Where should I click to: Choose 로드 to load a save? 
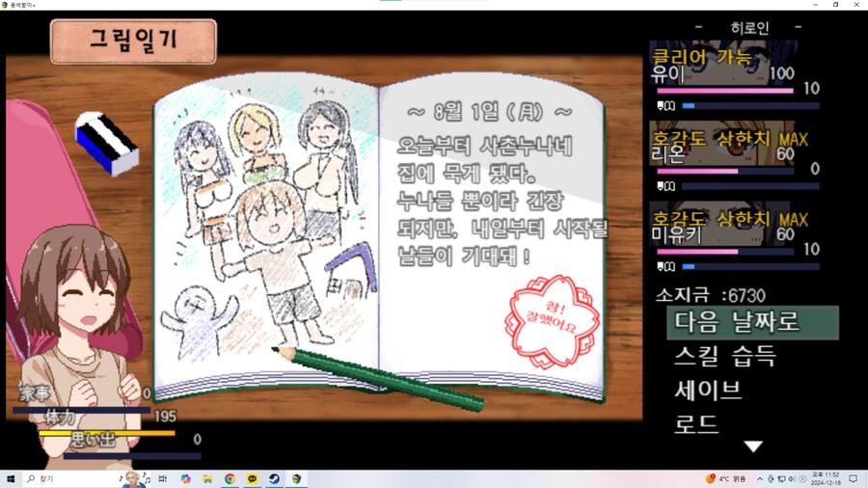click(x=696, y=424)
